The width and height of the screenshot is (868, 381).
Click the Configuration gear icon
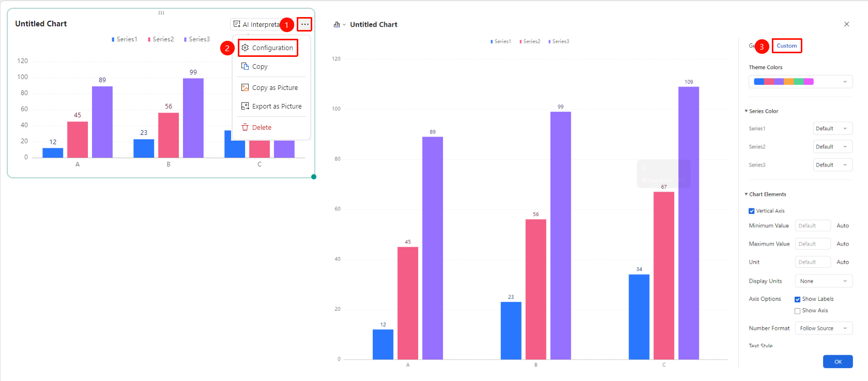(245, 48)
